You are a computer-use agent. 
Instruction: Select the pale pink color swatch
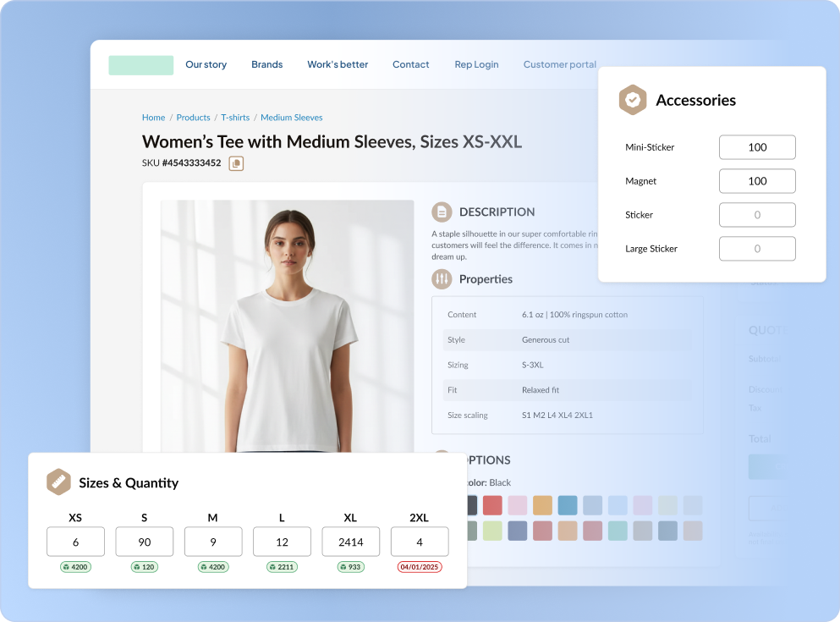point(518,505)
